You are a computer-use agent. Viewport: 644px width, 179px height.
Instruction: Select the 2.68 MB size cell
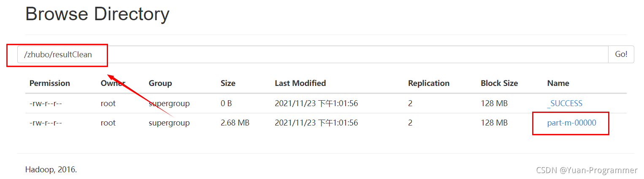pyautogui.click(x=235, y=123)
